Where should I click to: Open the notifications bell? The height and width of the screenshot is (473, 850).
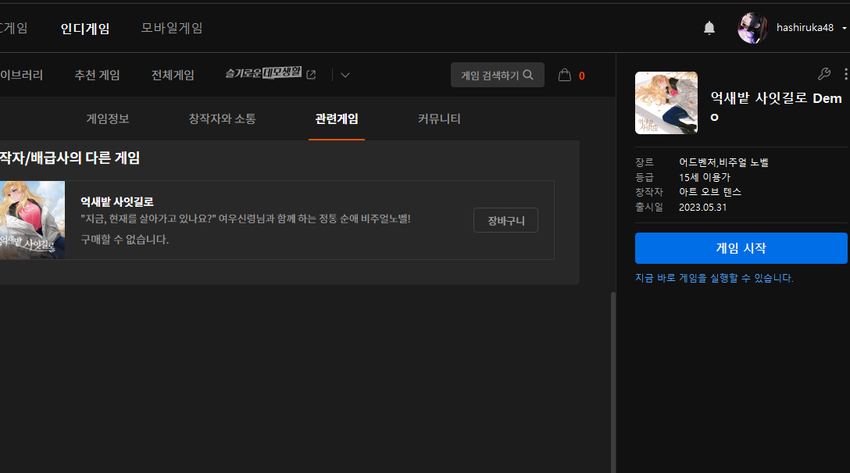click(x=709, y=28)
